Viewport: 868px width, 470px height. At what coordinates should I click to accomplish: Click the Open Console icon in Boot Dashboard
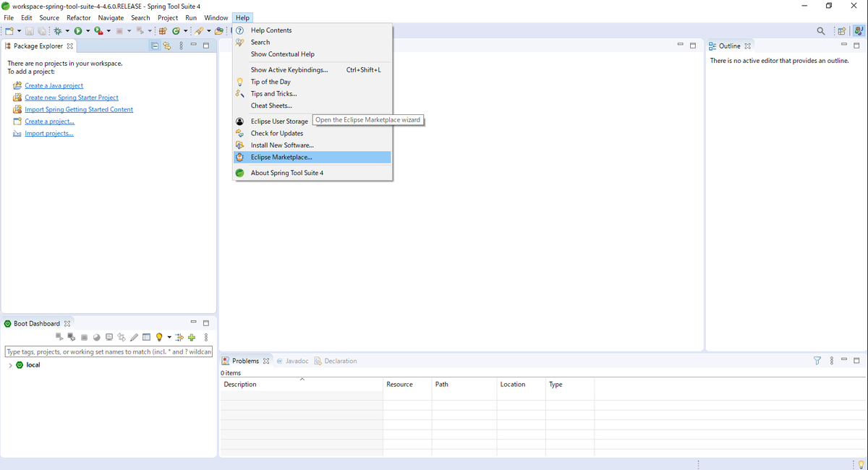[109, 337]
